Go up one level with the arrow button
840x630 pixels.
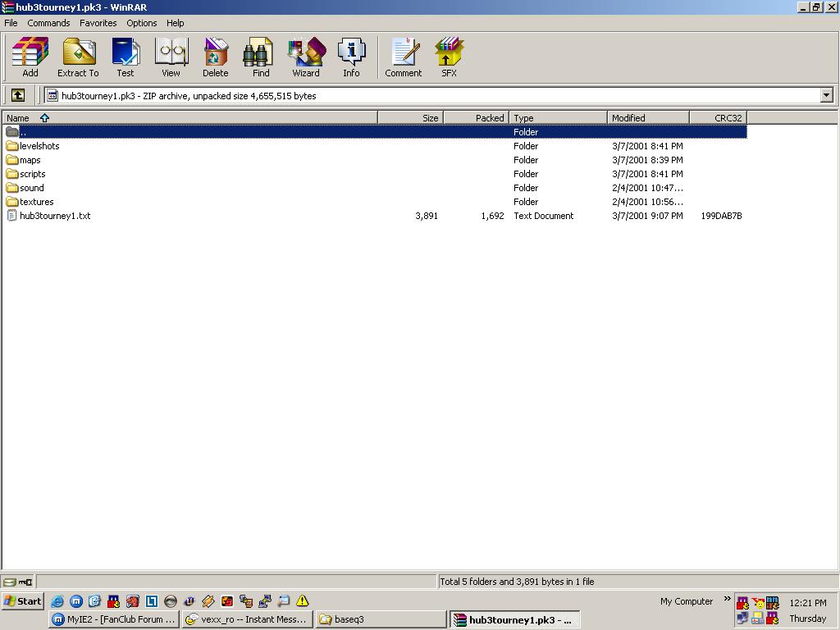(18, 95)
